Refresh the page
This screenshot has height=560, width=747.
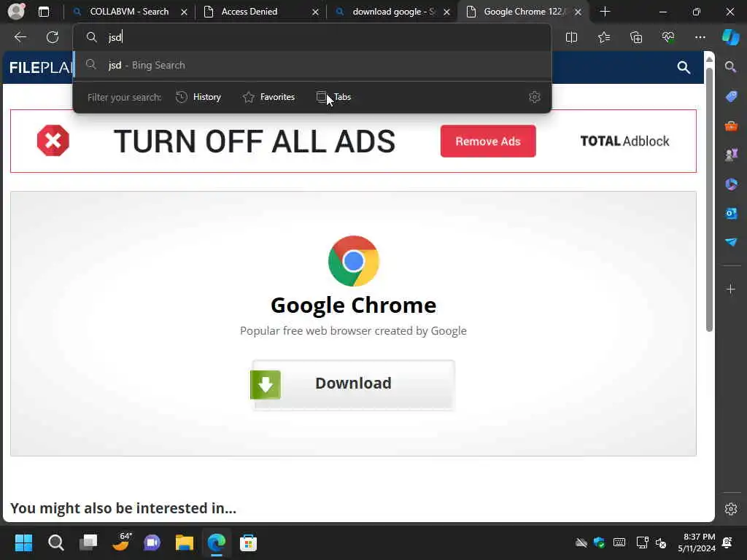pos(53,37)
